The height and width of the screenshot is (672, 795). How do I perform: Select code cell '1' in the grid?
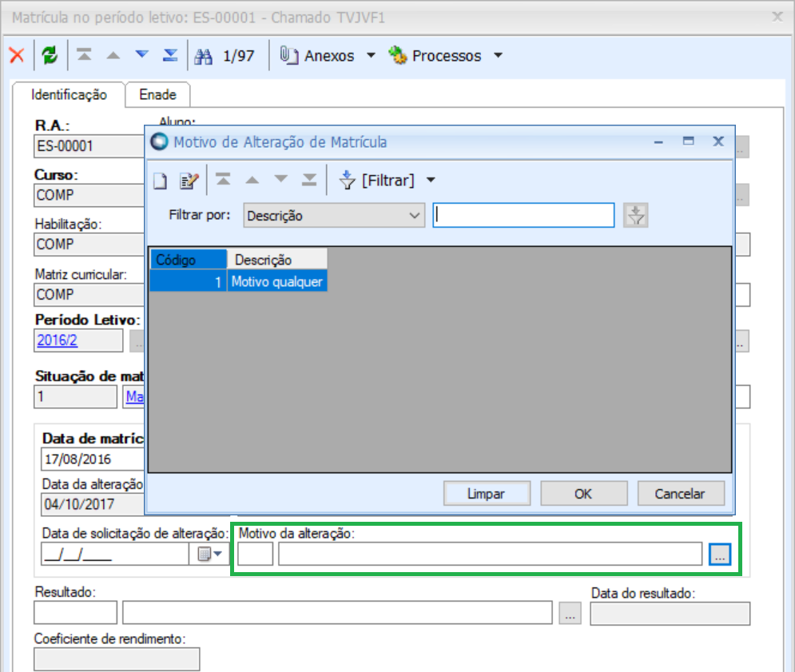click(188, 281)
